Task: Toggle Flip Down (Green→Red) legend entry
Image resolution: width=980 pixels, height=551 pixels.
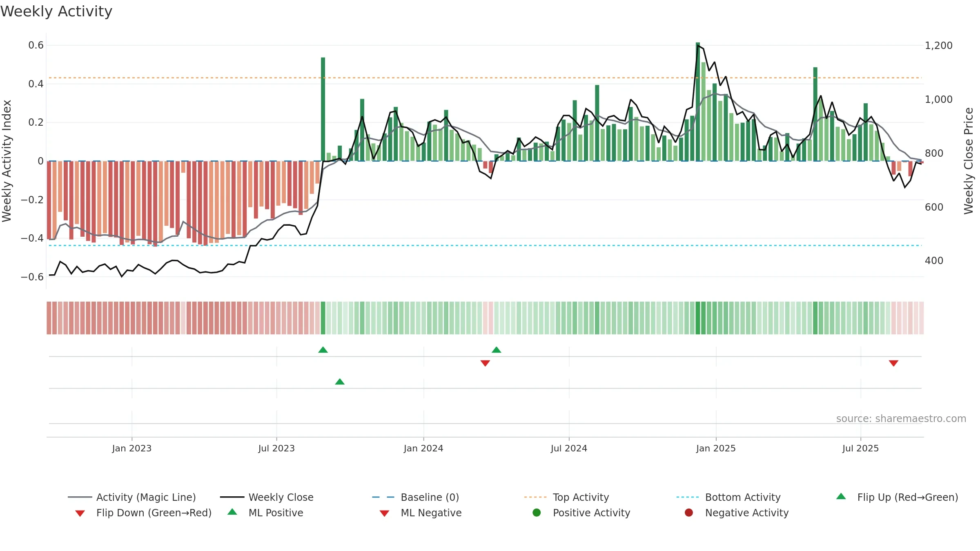Action: 143,513
